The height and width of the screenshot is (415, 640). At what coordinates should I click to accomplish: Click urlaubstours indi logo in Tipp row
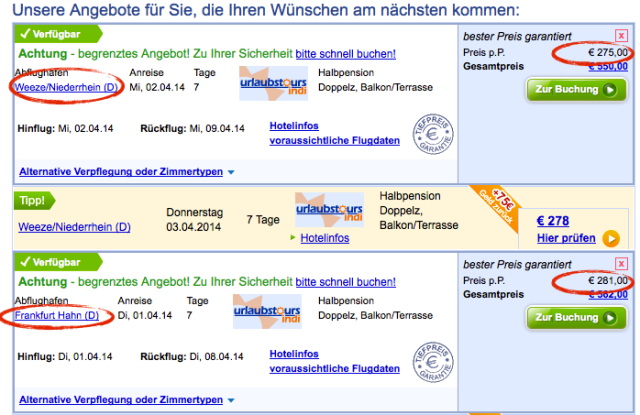click(329, 210)
